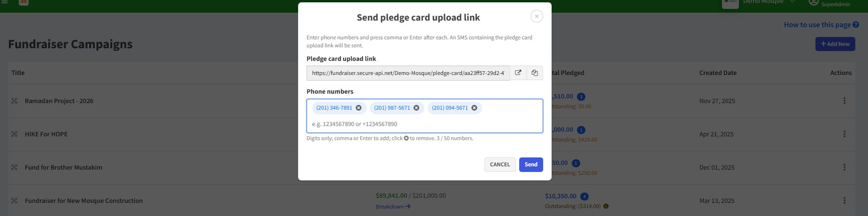Select the pledge card upload link field
The height and width of the screenshot is (216, 868).
coord(408,73)
